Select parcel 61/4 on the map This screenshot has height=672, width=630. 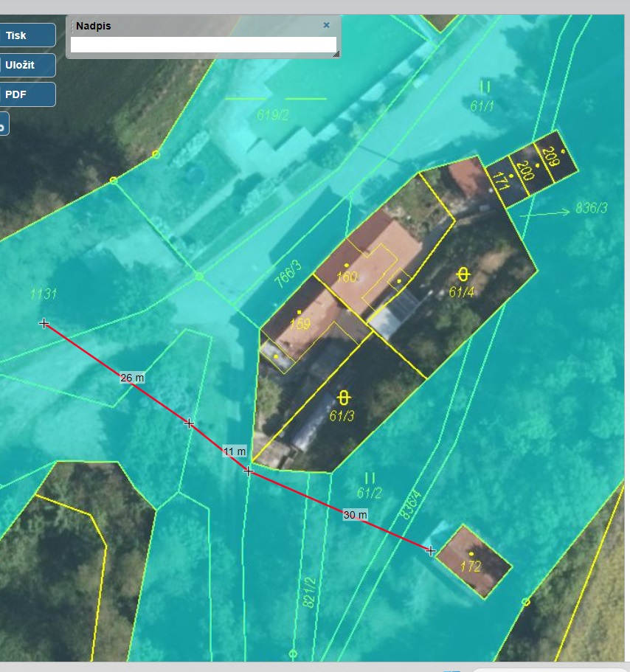pos(462,292)
